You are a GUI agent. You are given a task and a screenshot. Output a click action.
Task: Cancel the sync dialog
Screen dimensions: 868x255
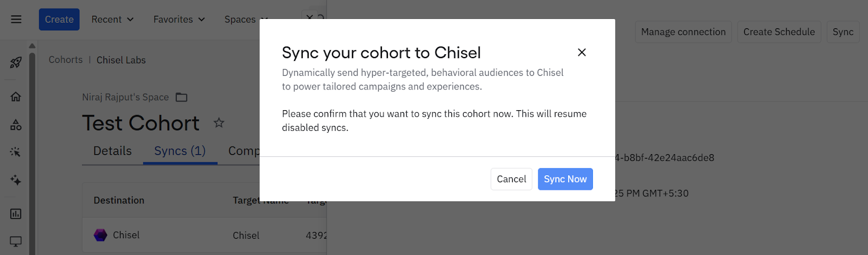tap(512, 179)
